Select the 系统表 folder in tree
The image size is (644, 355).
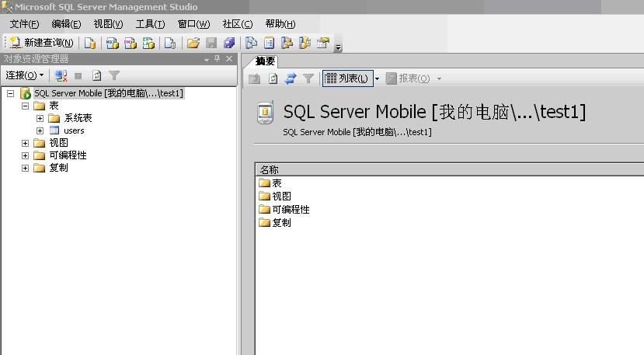(78, 118)
